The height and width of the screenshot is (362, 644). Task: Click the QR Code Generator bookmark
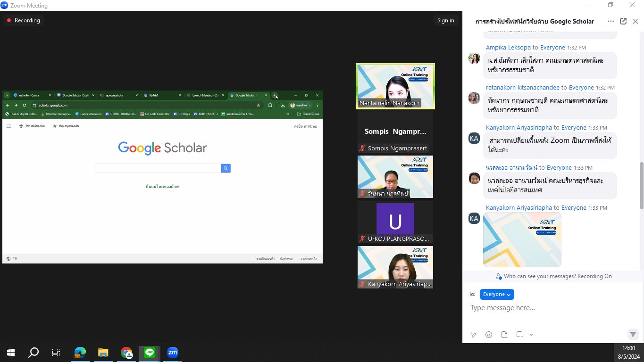(155, 114)
